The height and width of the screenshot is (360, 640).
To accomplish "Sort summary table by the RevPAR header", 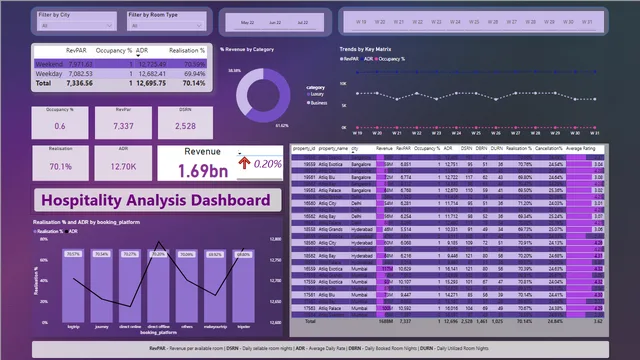I will [x=76, y=51].
